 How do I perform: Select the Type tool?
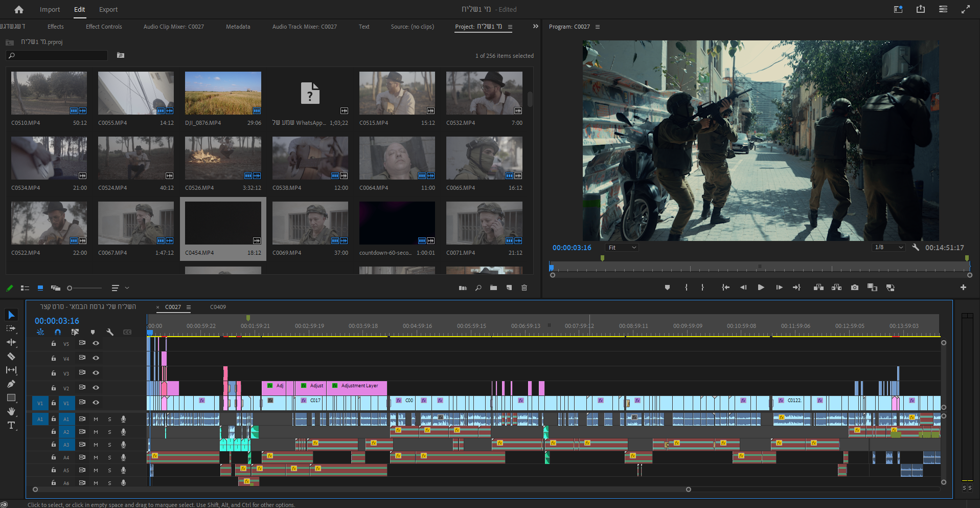coord(11,425)
